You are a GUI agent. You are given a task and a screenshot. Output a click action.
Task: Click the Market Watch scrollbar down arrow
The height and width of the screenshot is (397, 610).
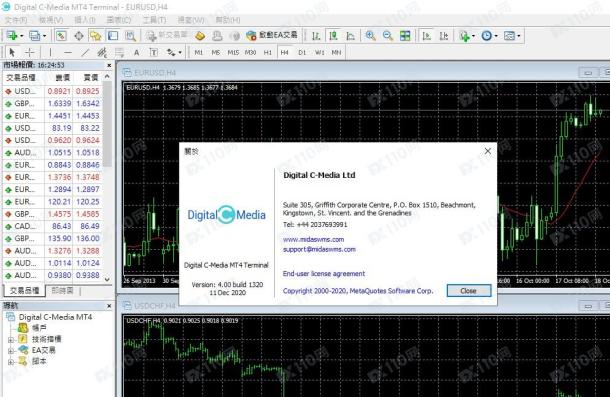[107, 279]
